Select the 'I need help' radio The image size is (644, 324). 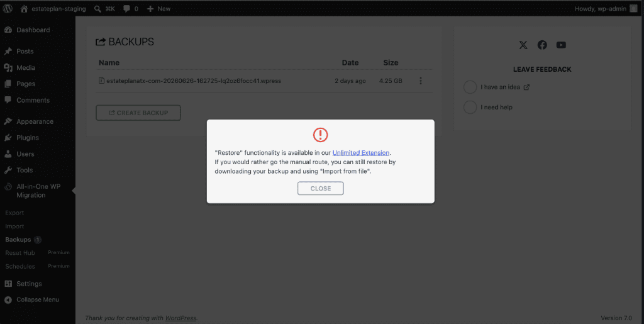tap(470, 107)
